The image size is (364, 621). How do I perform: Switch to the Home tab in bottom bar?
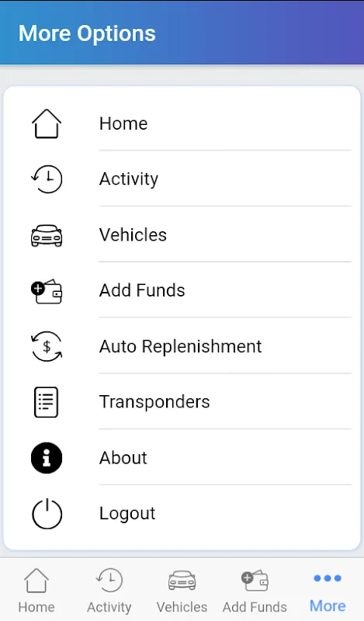pyautogui.click(x=36, y=590)
